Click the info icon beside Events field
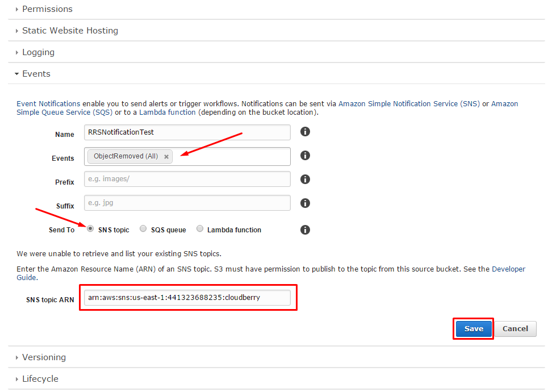548x392 pixels. (305, 155)
